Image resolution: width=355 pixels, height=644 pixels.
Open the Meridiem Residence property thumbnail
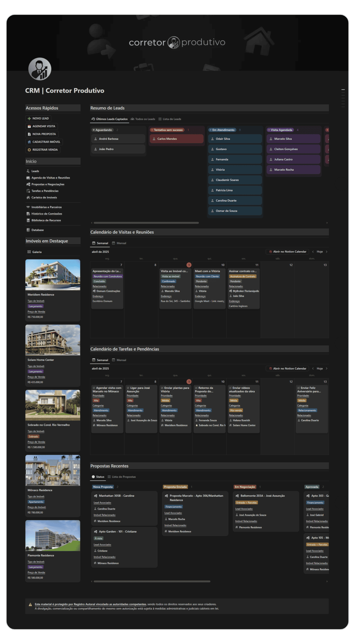pos(53,275)
